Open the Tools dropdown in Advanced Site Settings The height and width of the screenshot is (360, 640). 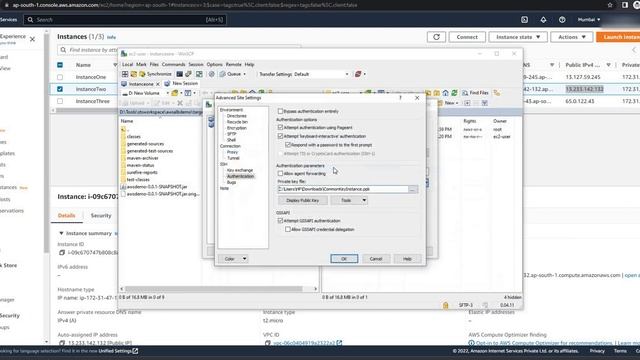coord(349,200)
